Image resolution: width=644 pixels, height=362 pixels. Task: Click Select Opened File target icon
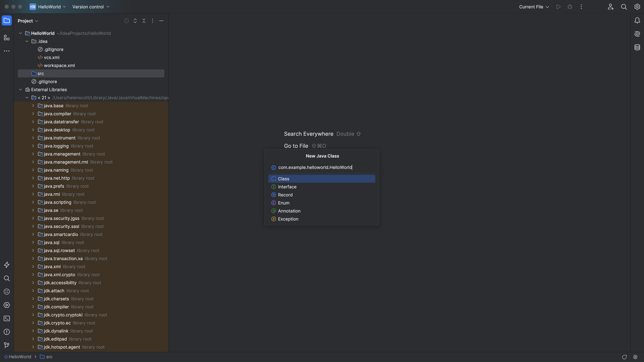point(126,21)
